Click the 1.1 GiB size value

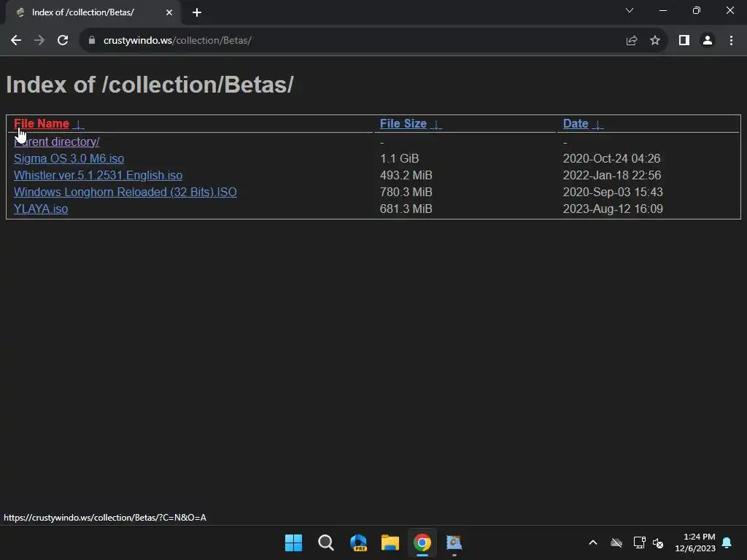click(x=399, y=158)
